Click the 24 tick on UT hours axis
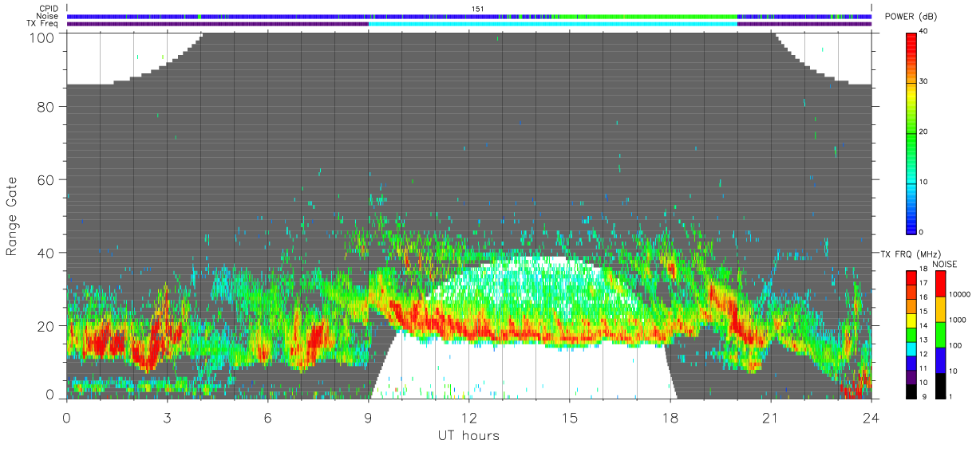 click(x=871, y=417)
